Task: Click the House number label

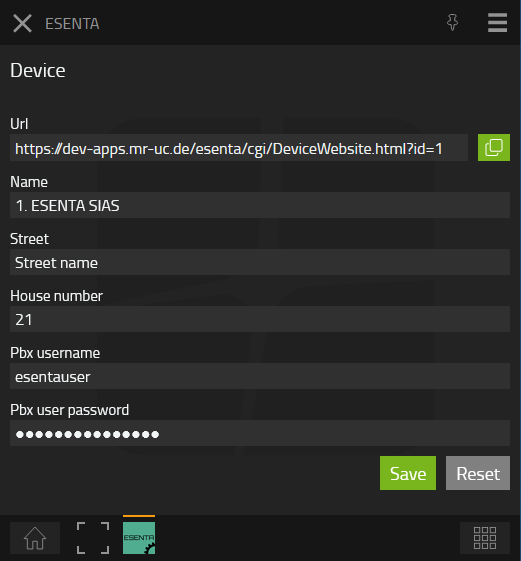Action: 56,296
